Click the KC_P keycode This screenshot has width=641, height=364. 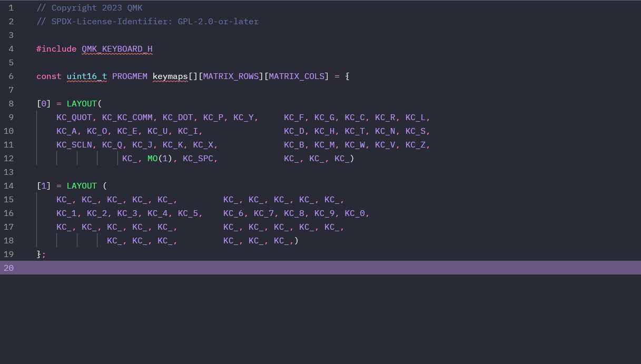(x=213, y=117)
